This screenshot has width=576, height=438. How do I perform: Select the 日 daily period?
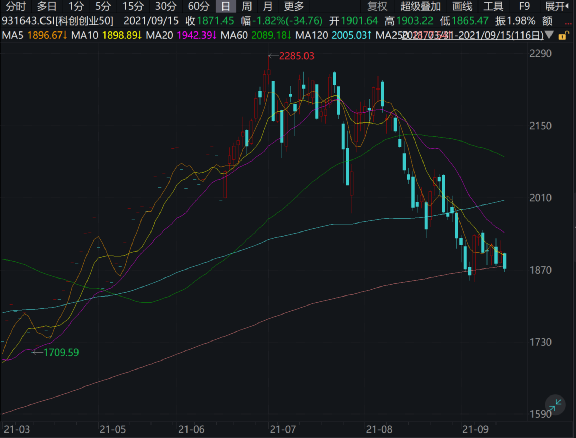(226, 6)
